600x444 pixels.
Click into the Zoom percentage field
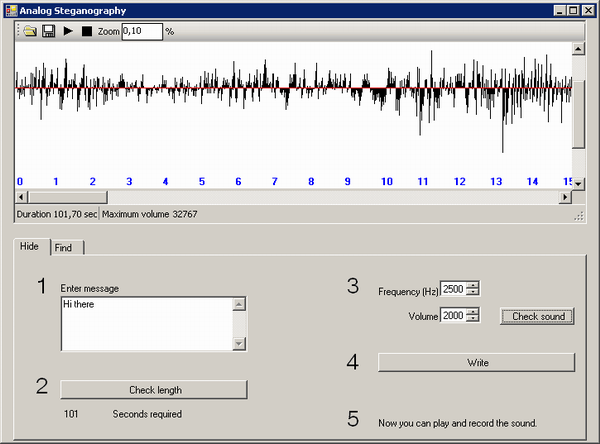click(x=142, y=31)
